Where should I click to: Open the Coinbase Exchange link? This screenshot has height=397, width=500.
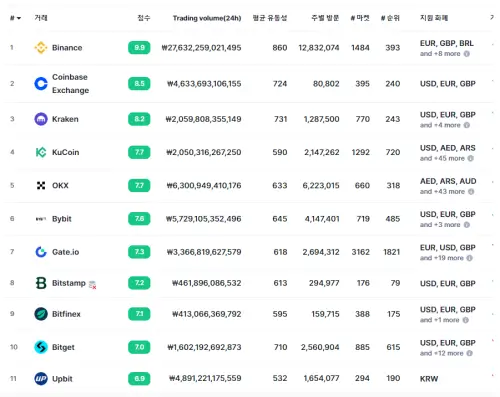[70, 83]
